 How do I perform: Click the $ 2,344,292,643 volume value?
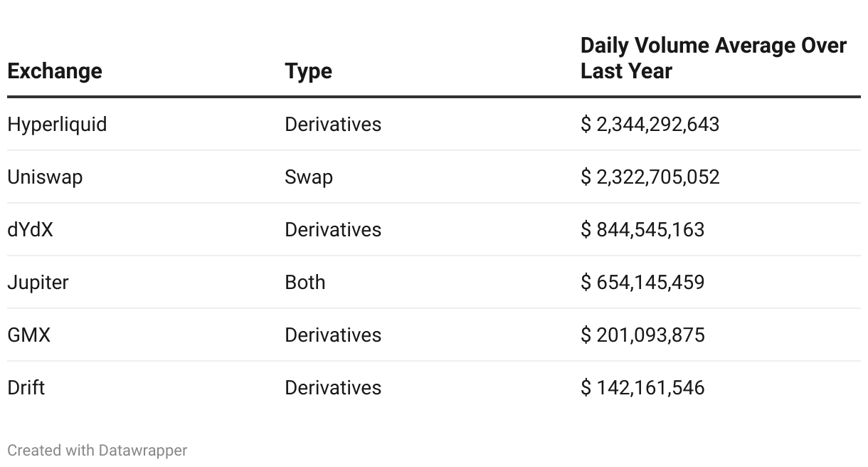(650, 125)
